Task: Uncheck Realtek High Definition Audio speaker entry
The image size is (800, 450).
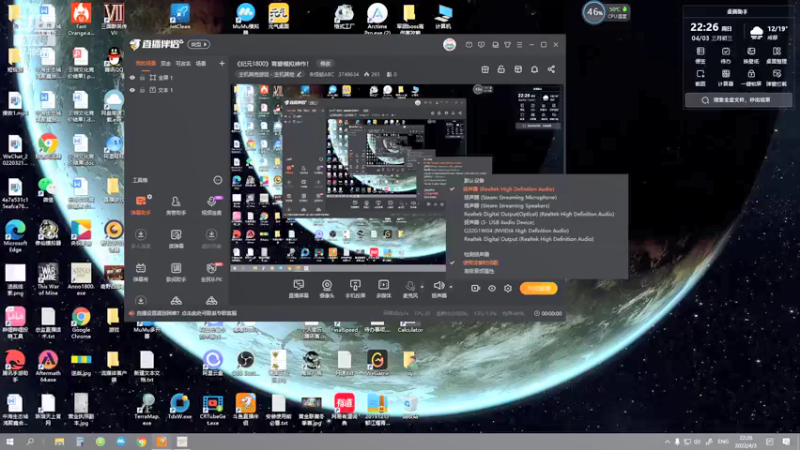Action: pos(508,189)
